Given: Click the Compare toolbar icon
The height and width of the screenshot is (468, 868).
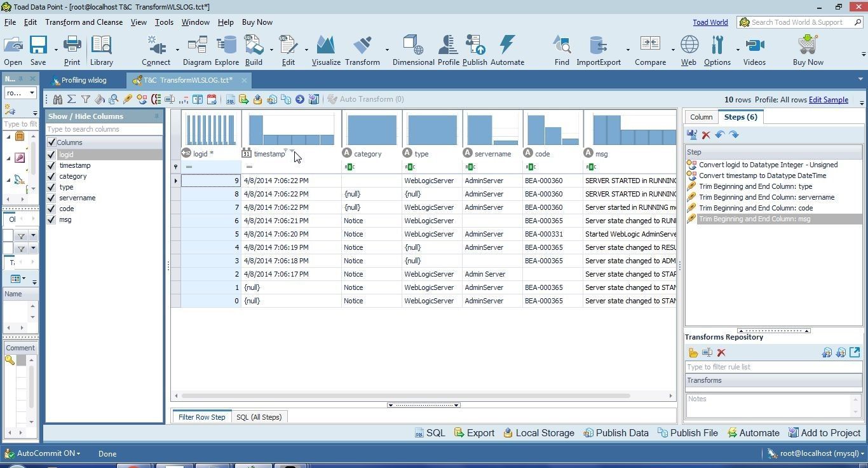Looking at the screenshot, I should click(x=650, y=50).
